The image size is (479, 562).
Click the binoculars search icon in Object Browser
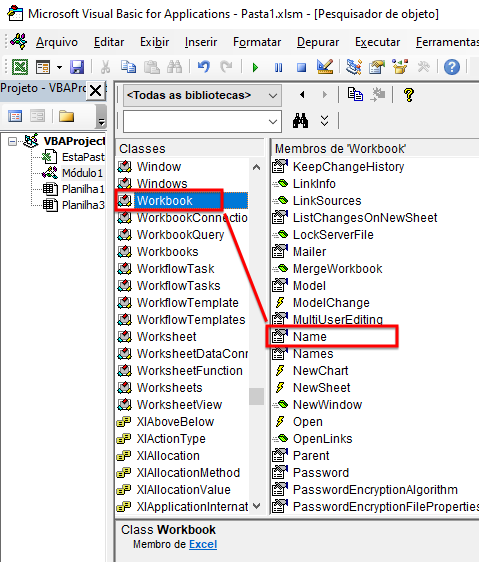click(300, 121)
